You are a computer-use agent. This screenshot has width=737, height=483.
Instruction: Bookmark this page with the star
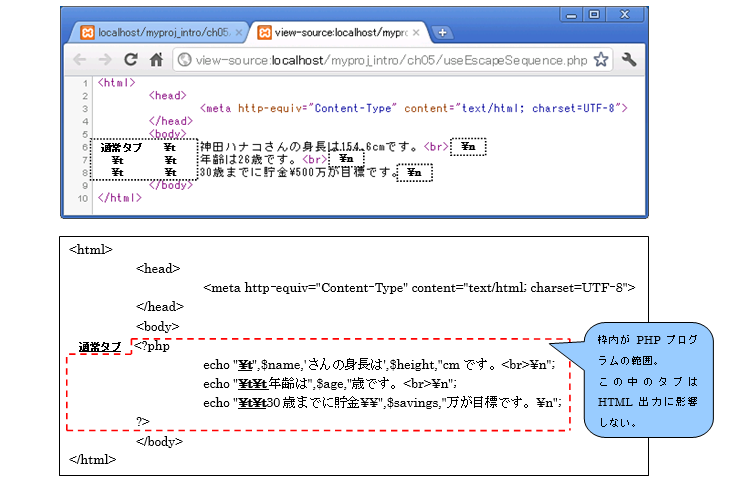point(600,60)
